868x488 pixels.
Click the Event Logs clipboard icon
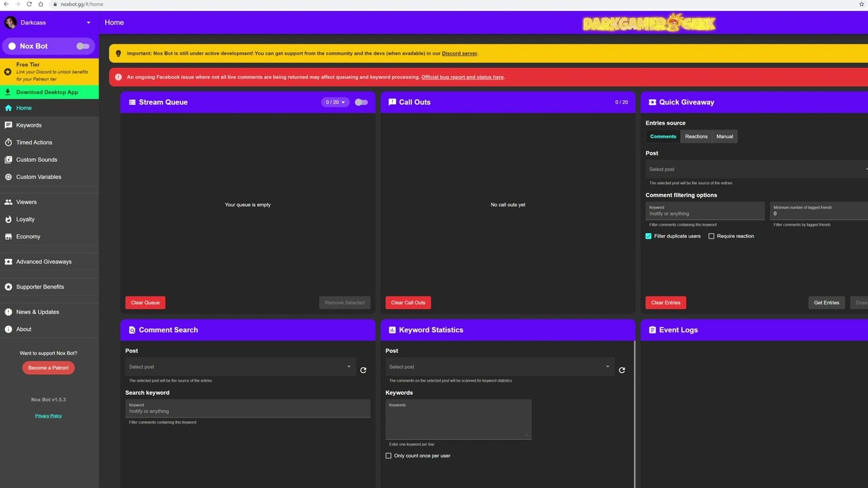[652, 330]
